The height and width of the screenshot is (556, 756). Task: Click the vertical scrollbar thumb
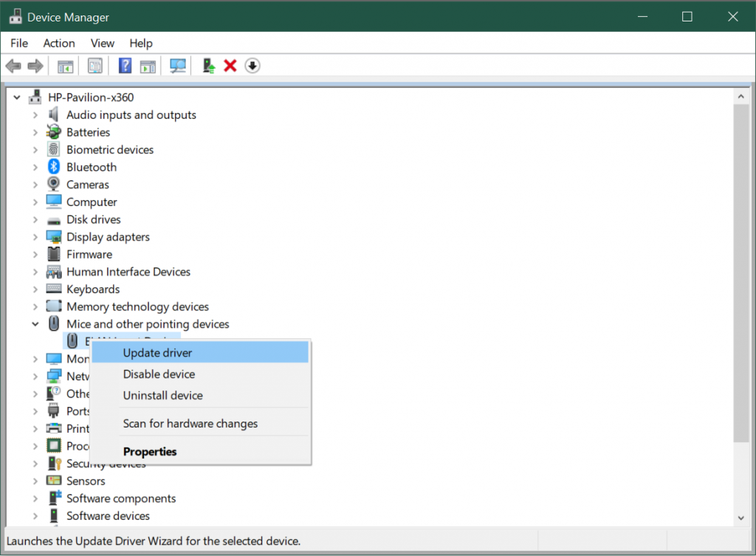[x=740, y=273]
